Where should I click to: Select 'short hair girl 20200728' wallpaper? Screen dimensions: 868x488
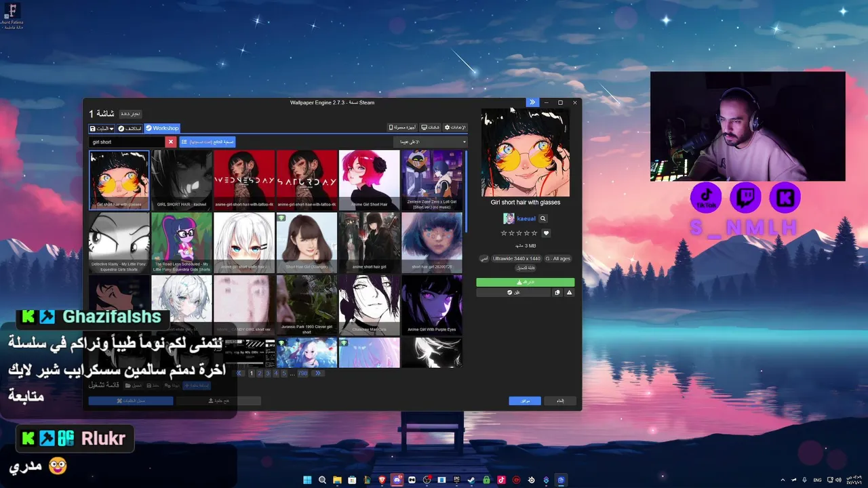pyautogui.click(x=431, y=243)
